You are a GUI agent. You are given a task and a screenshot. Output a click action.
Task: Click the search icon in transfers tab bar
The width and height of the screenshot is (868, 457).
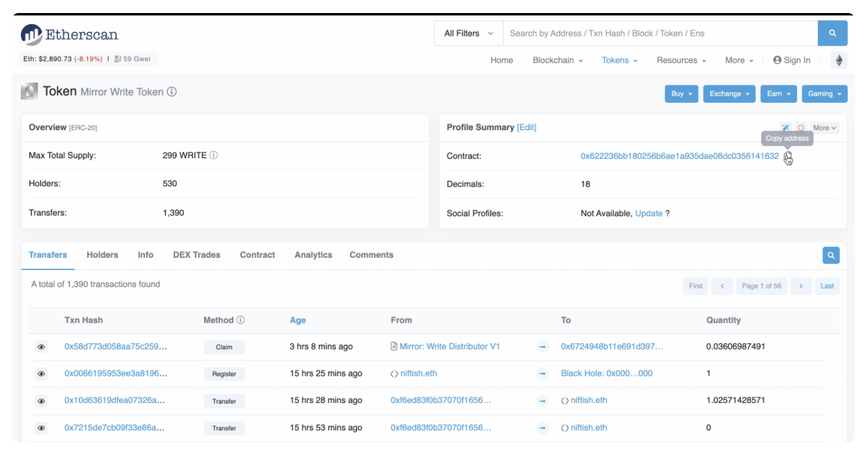pyautogui.click(x=831, y=255)
